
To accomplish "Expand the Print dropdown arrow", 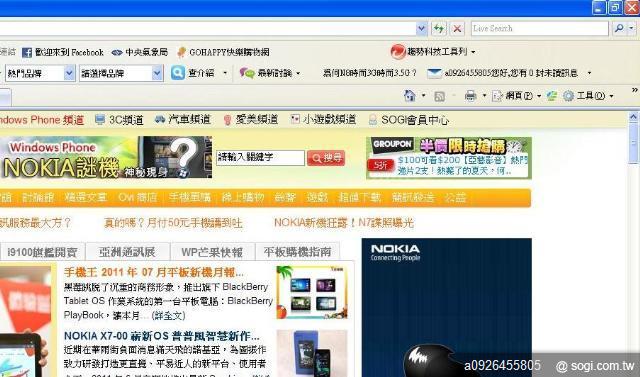I will (x=484, y=96).
